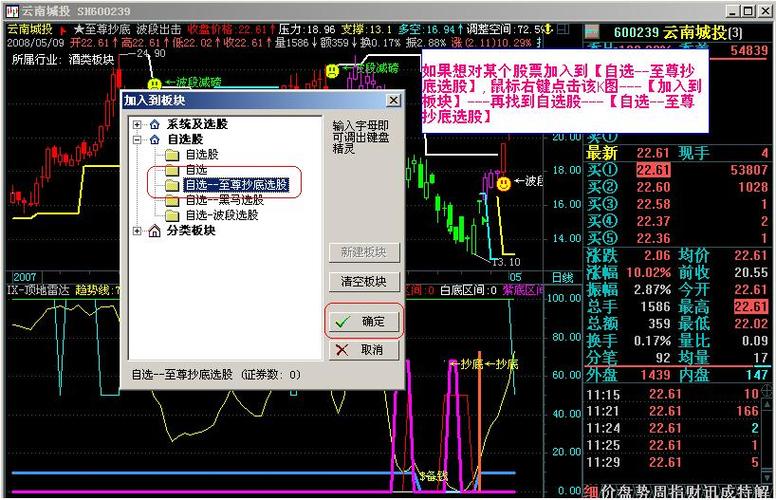This screenshot has width=776, height=500.
Task: Click the house icon beside 分类板块
Action: point(154,231)
